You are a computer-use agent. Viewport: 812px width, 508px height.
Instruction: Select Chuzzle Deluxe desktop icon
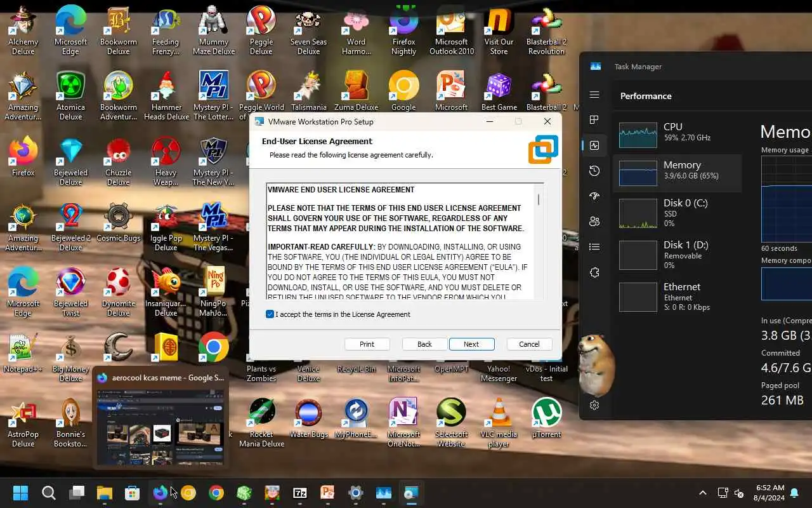point(118,161)
